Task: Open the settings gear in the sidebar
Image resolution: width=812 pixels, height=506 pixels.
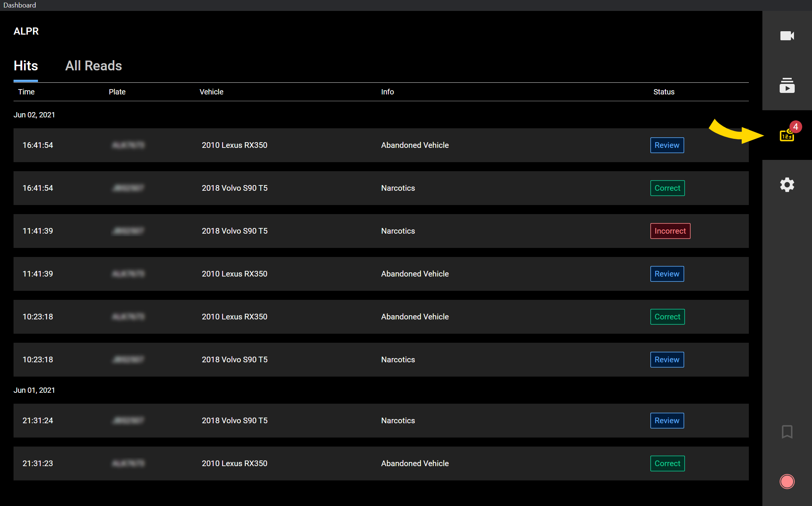Action: click(x=786, y=185)
